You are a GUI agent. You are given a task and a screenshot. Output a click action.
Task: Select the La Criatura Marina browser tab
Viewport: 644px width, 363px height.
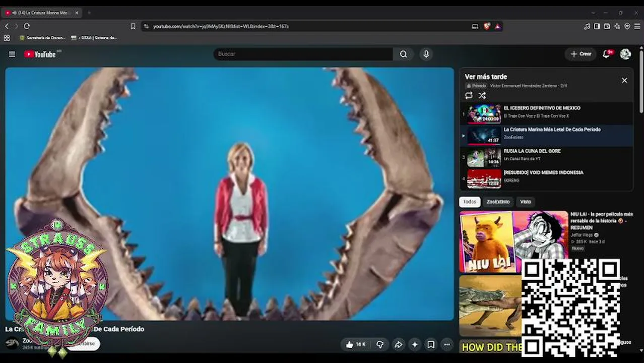pos(41,13)
